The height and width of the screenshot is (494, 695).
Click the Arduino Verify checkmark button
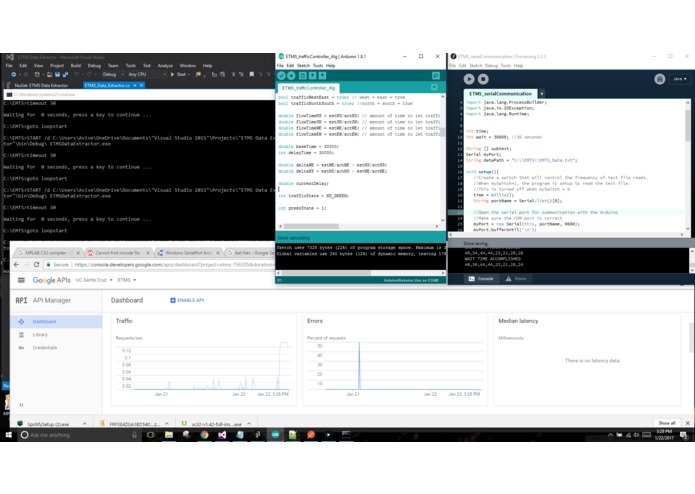281,76
